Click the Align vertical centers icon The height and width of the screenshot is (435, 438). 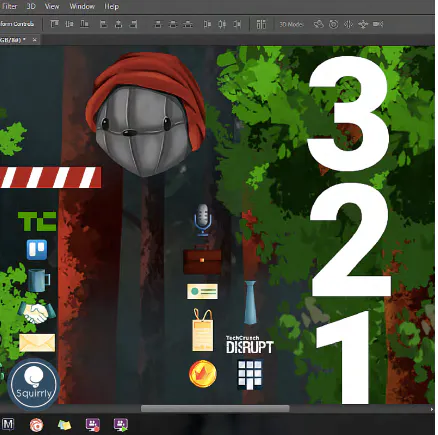click(69, 24)
